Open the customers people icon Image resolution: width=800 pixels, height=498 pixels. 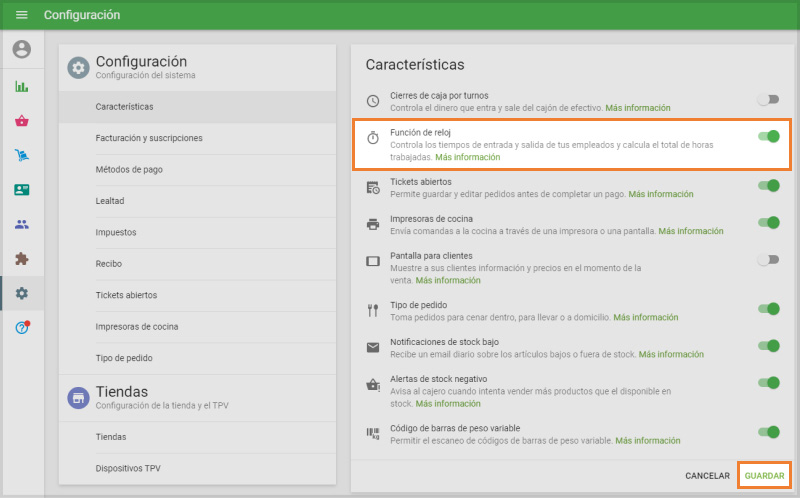(x=21, y=224)
